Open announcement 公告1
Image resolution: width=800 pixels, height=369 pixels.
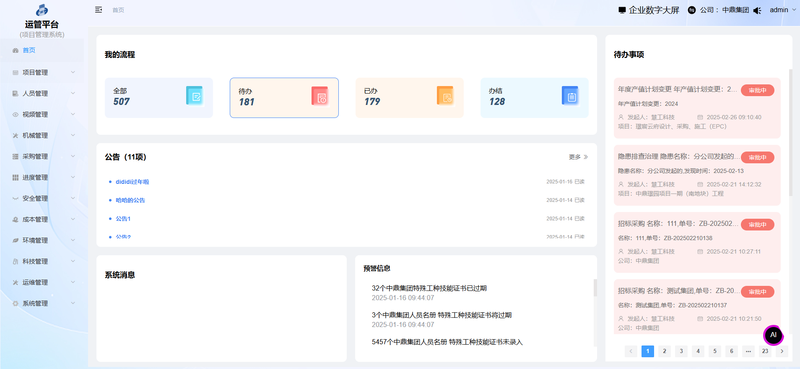(x=123, y=218)
